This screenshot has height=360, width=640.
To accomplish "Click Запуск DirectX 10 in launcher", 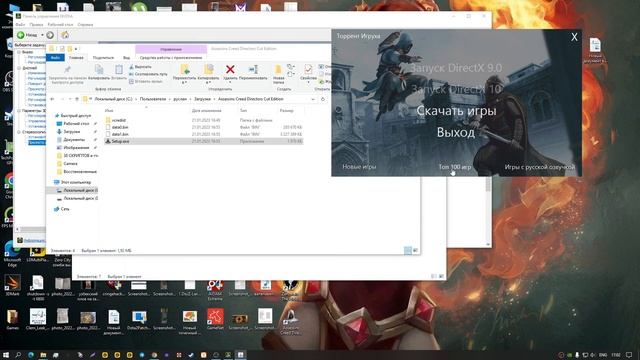I will click(x=456, y=89).
